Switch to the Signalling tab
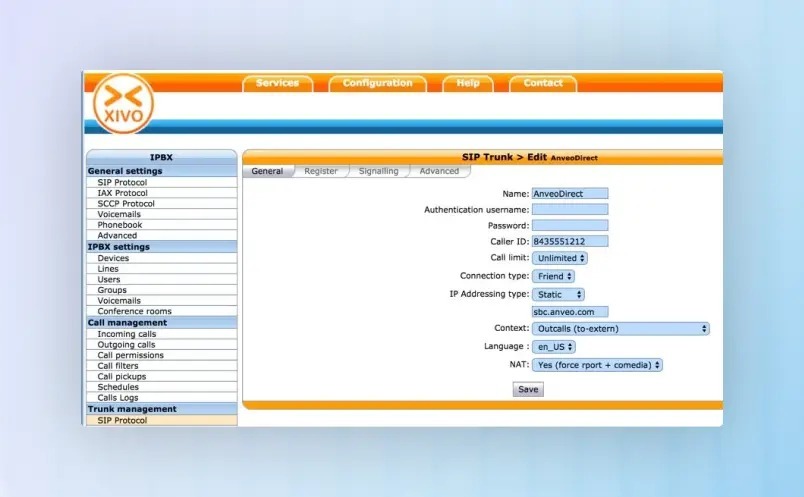The height and width of the screenshot is (497, 804). (x=379, y=171)
